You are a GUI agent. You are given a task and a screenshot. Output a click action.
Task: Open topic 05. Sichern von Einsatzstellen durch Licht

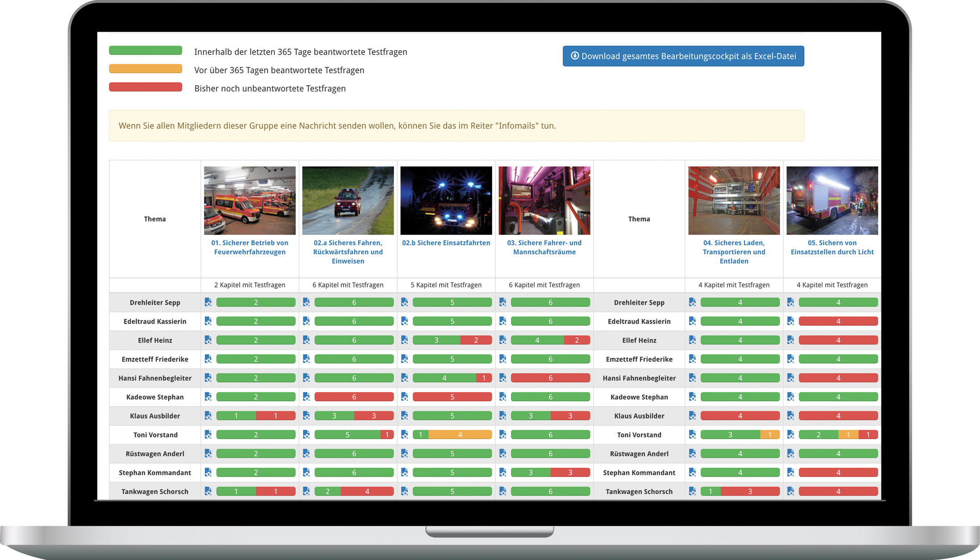click(832, 247)
